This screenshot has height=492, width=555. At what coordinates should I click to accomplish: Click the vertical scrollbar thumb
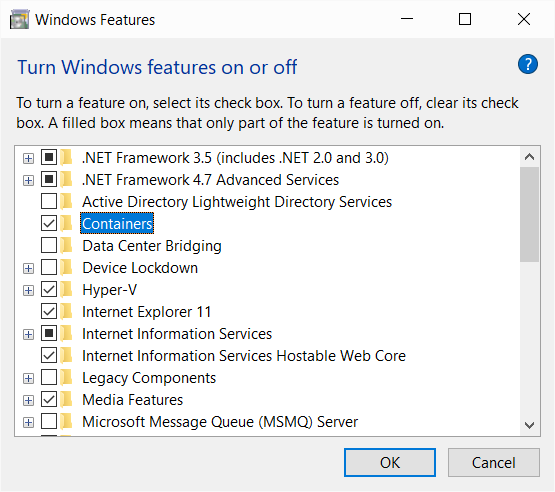coord(530,214)
